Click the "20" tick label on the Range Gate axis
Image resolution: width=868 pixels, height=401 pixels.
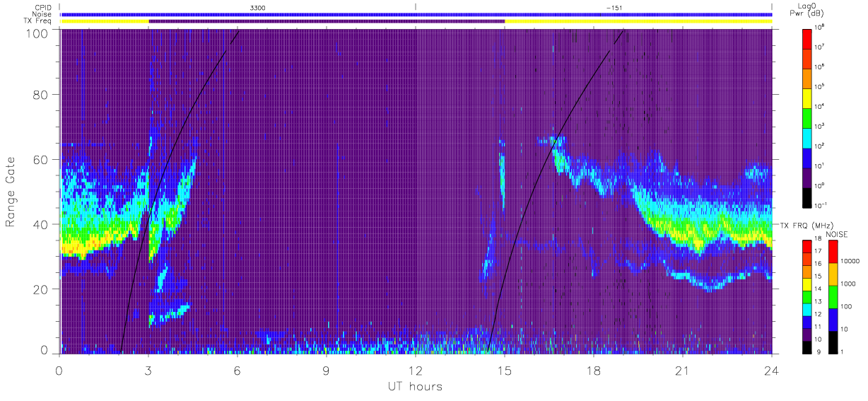[x=40, y=289]
